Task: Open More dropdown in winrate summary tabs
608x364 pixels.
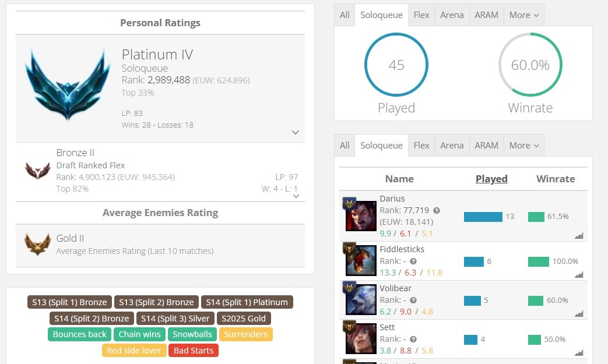Action: (x=524, y=15)
